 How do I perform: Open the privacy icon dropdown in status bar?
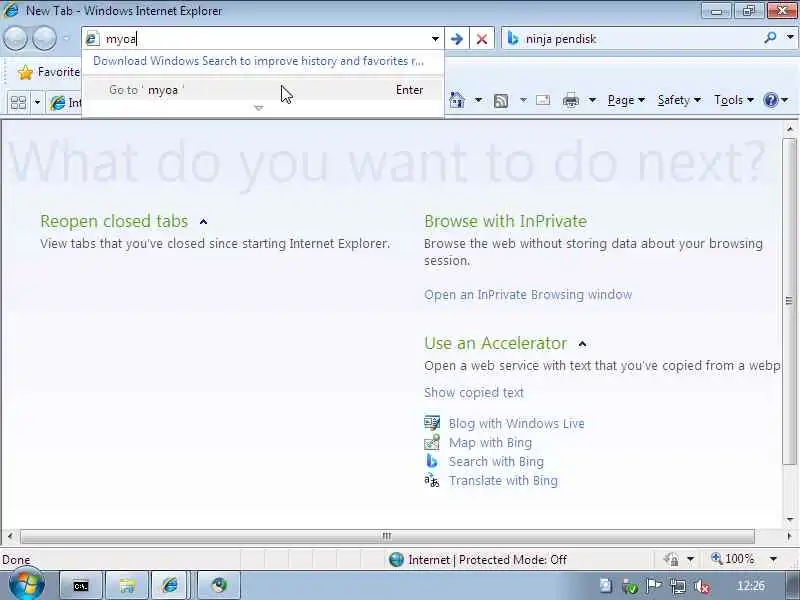[x=690, y=560]
